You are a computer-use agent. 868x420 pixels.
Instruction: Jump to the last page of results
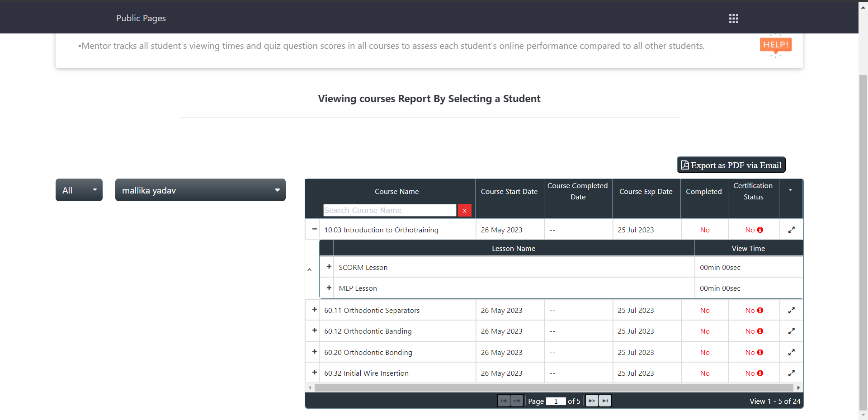tap(605, 401)
